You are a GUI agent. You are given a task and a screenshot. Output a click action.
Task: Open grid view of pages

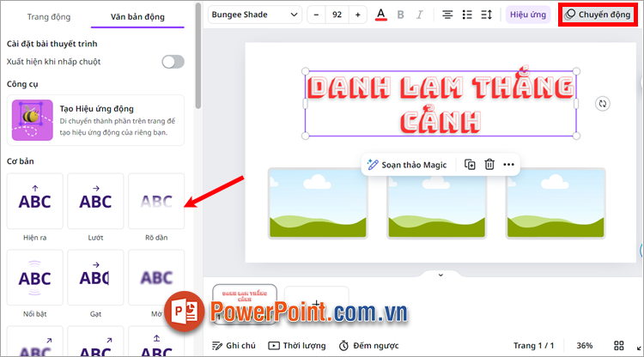tap(620, 345)
